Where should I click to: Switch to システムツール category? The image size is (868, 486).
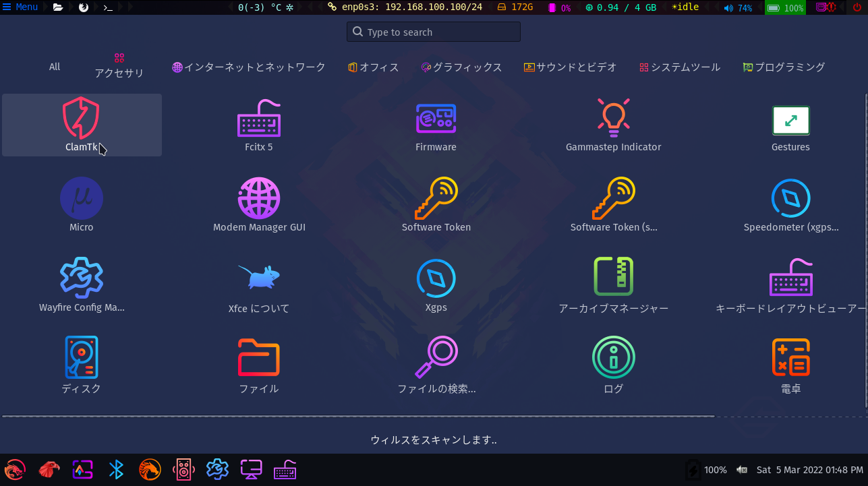680,67
